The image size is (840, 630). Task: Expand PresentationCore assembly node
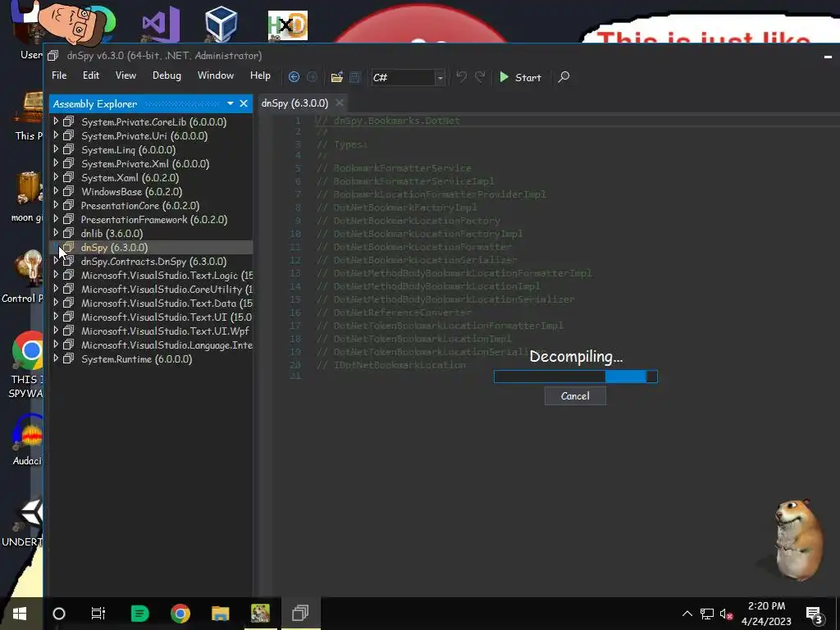56,205
